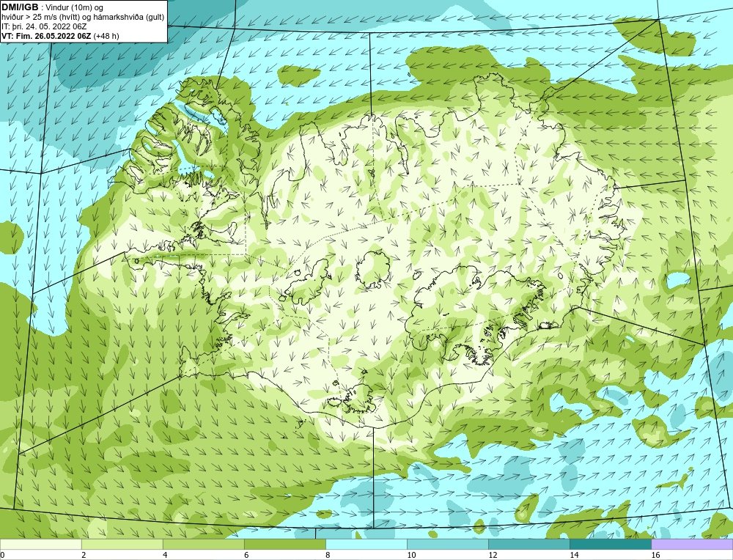
Task: Click the 6–8 m/s dark green legend swatch
Action: 284,544
